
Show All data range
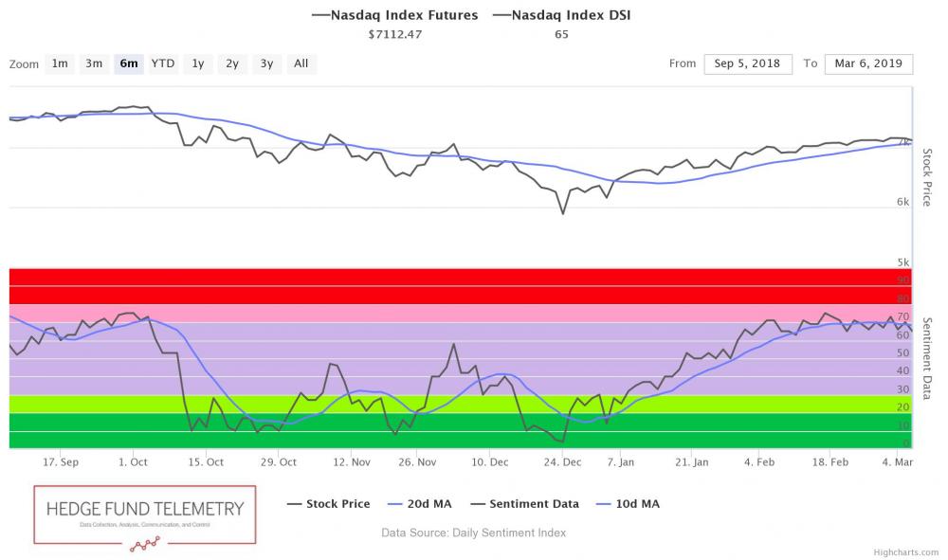(x=301, y=63)
